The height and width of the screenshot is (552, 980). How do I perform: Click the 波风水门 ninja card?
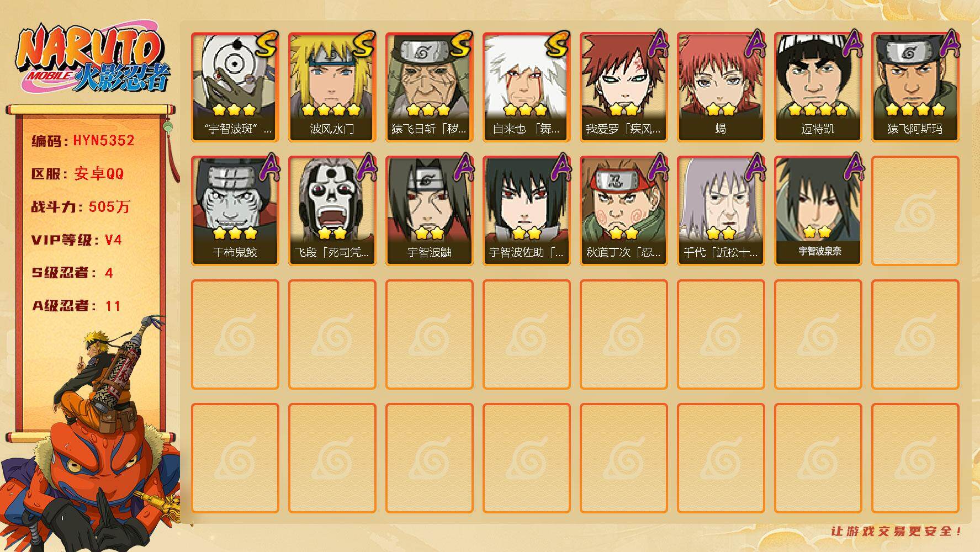tap(332, 87)
